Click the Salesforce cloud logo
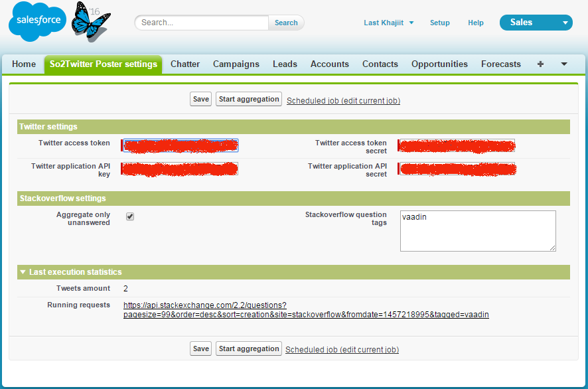The image size is (588, 389). point(37,21)
